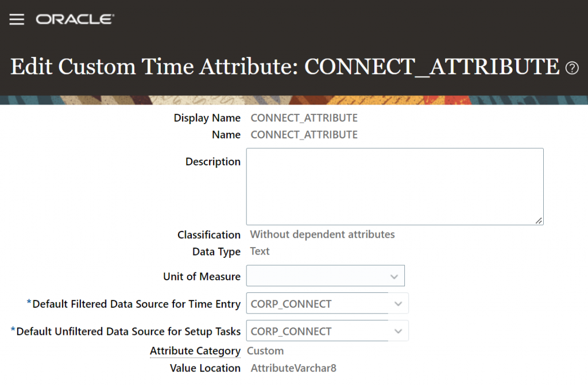Click the Data Type value Text
The height and width of the screenshot is (386, 588).
tap(259, 251)
